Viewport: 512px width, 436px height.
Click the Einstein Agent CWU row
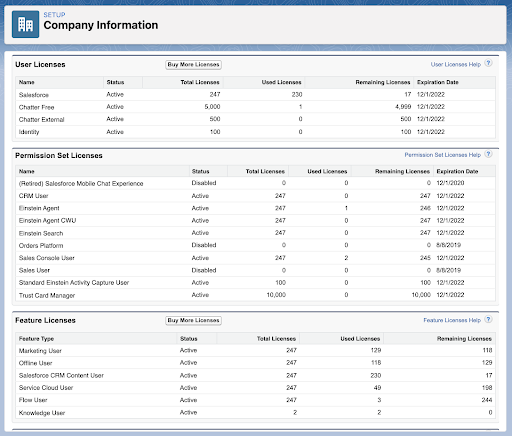(255, 221)
